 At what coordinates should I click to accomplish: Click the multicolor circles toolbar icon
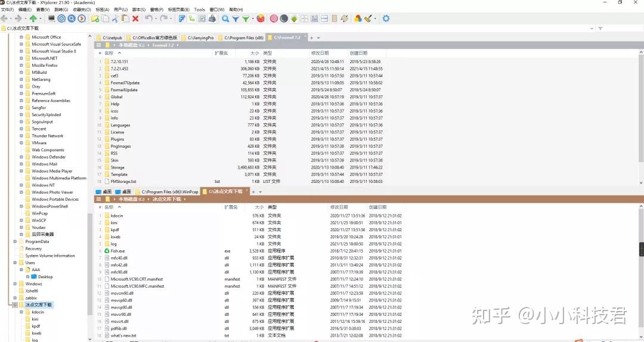tap(358, 18)
